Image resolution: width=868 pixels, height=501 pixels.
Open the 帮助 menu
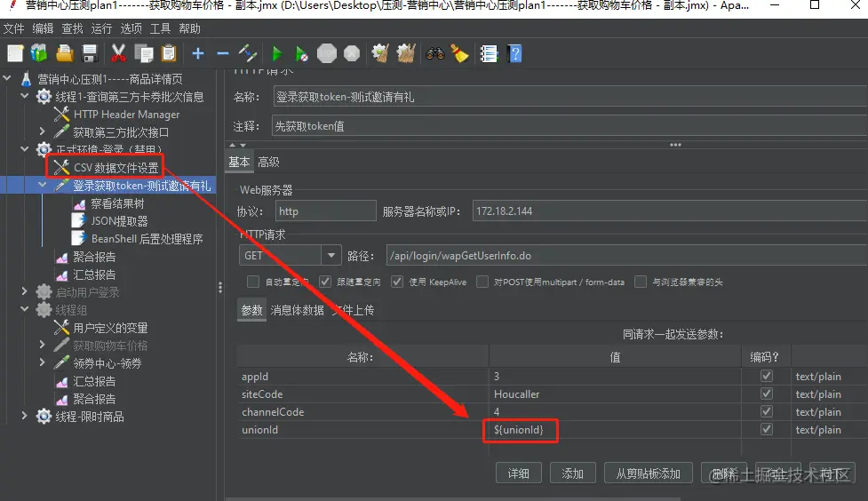tap(189, 28)
